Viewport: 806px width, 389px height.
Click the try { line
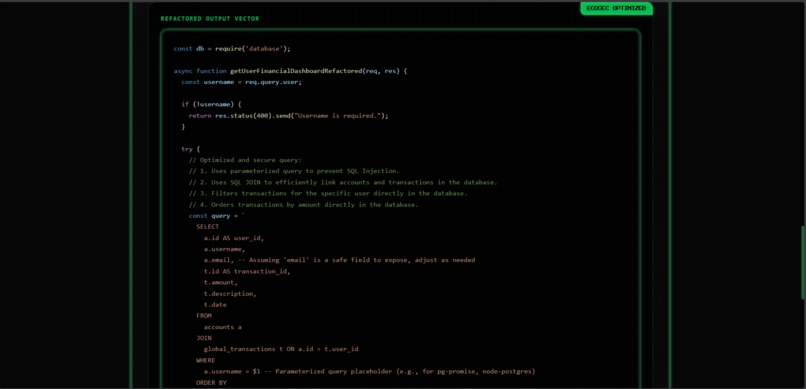pyautogui.click(x=190, y=149)
